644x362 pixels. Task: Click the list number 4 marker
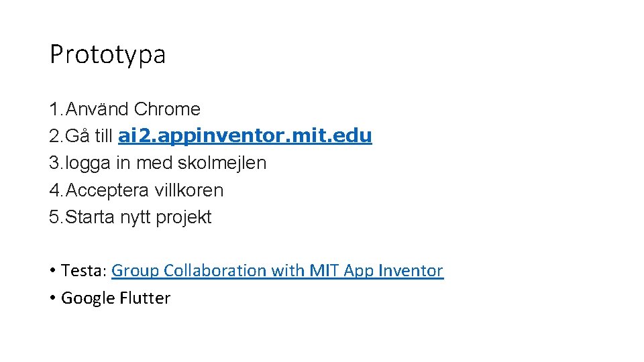[54, 190]
